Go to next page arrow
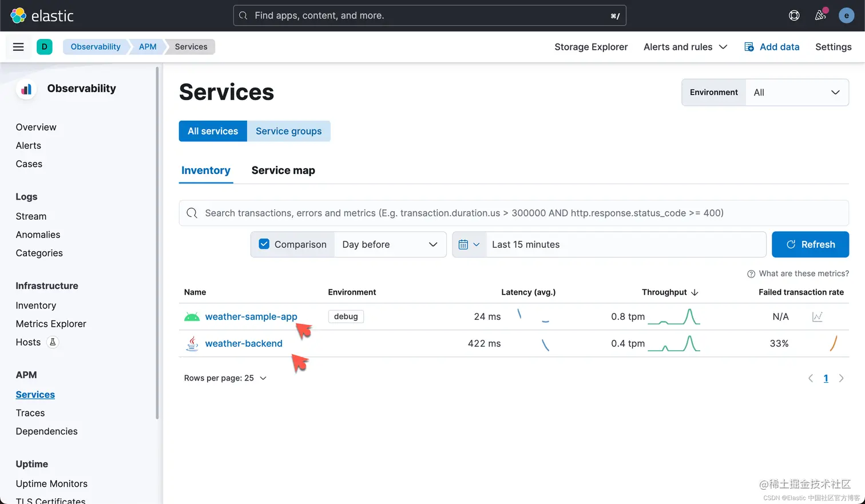The height and width of the screenshot is (504, 865). [841, 378]
